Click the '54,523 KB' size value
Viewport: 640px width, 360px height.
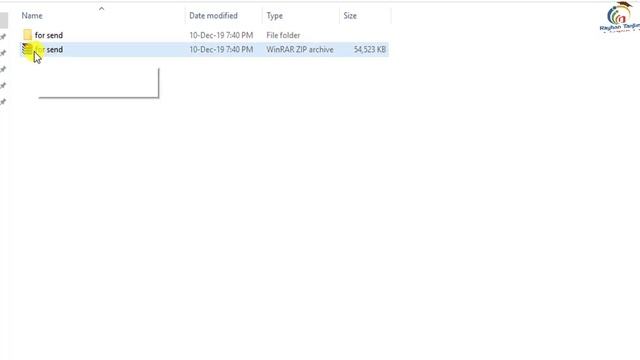(x=369, y=49)
